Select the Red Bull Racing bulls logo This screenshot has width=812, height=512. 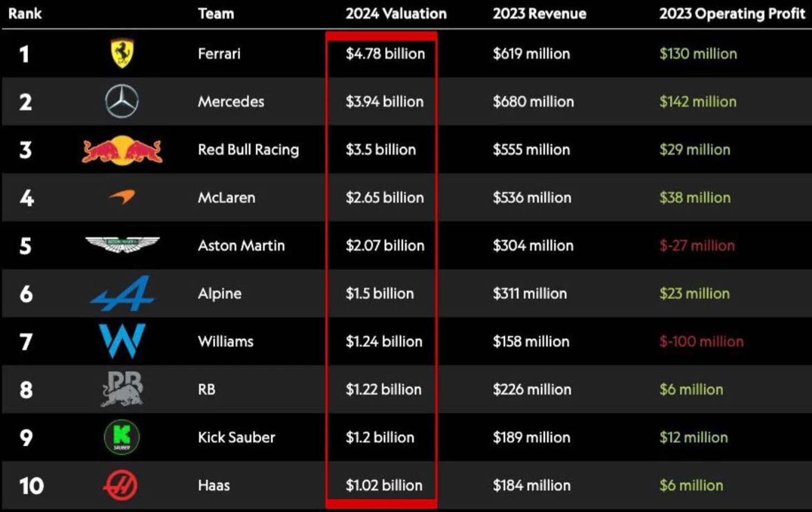pos(122,150)
